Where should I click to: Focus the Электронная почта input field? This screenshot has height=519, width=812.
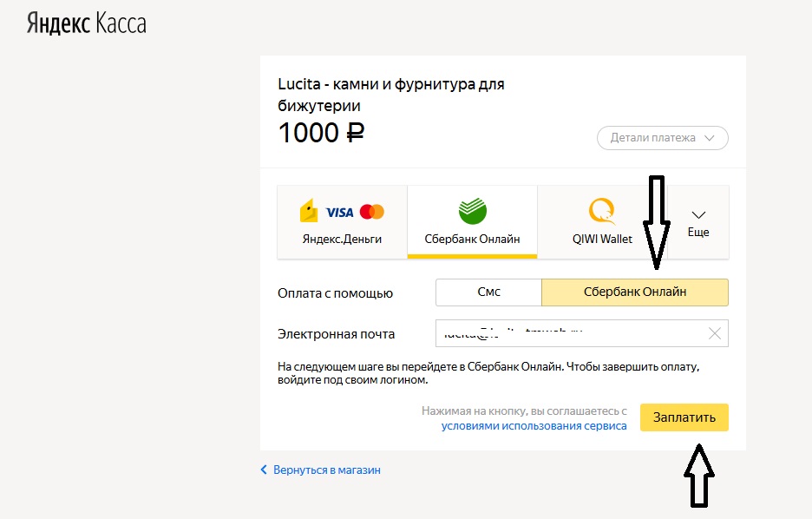pyautogui.click(x=573, y=333)
